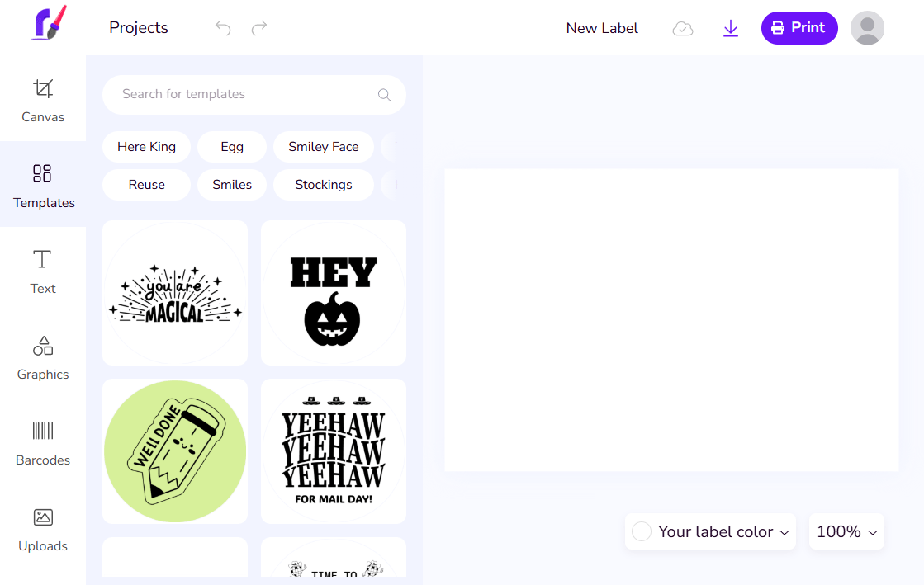The image size is (924, 585).
Task: Click the cloud save status icon
Action: 683,29
